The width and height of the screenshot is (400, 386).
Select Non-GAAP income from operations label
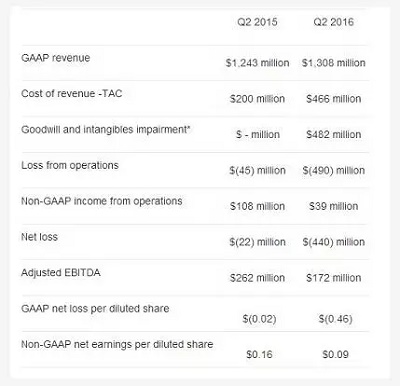(102, 201)
